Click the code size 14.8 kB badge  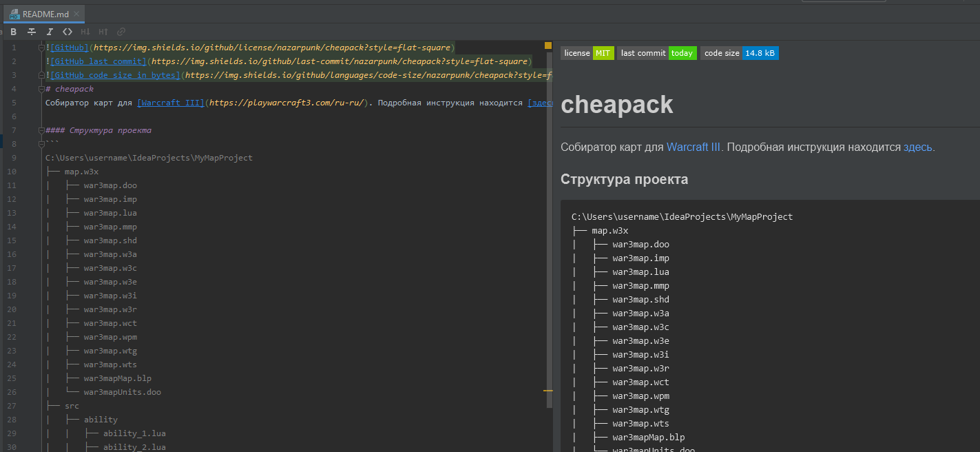[739, 53]
